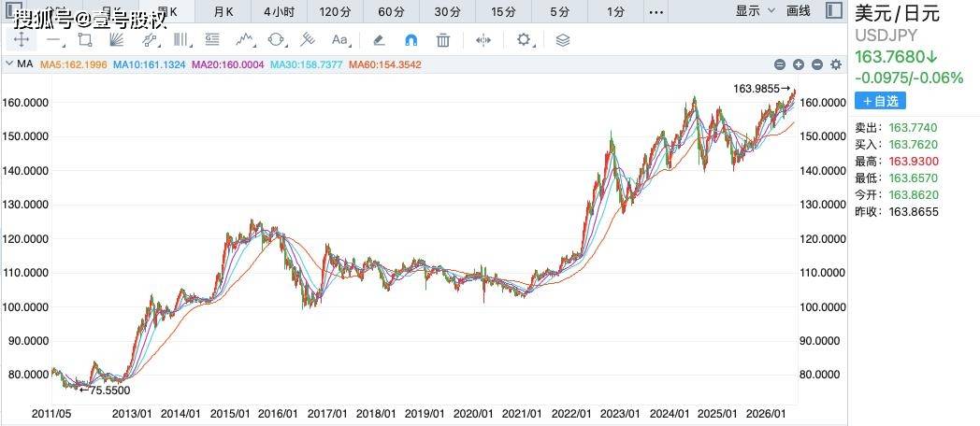980x426 pixels.
Task: Click the 画线 draw-line button
Action: click(x=799, y=10)
